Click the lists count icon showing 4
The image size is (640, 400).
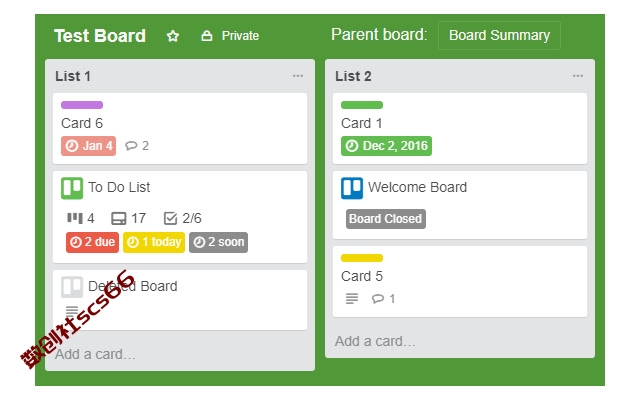74,218
